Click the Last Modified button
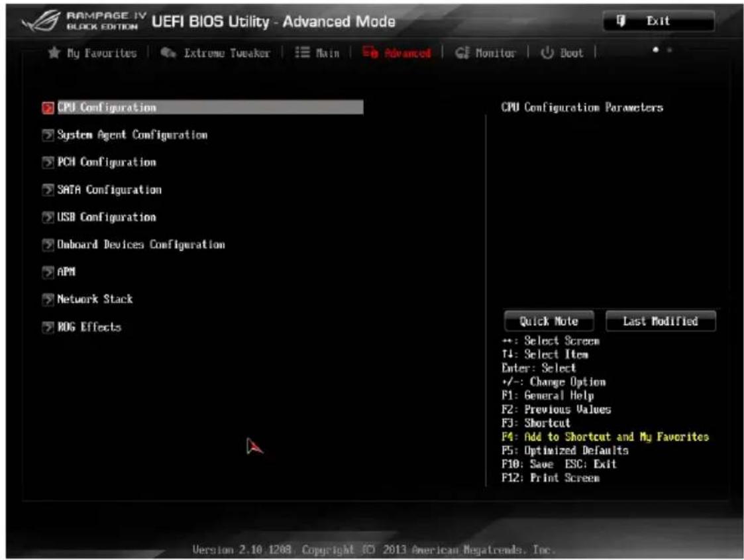Screen dimensions: 744x560 click(661, 321)
